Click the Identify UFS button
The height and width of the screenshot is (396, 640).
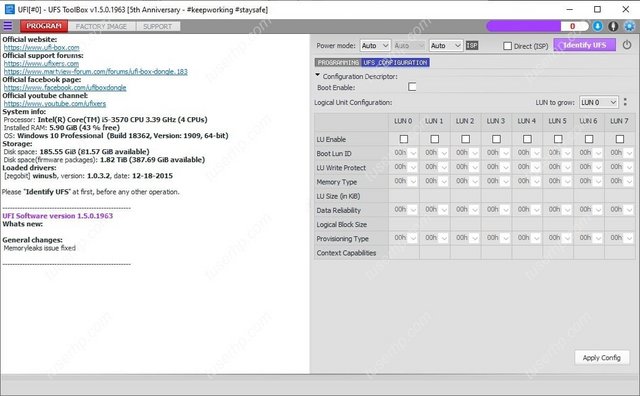pos(584,45)
